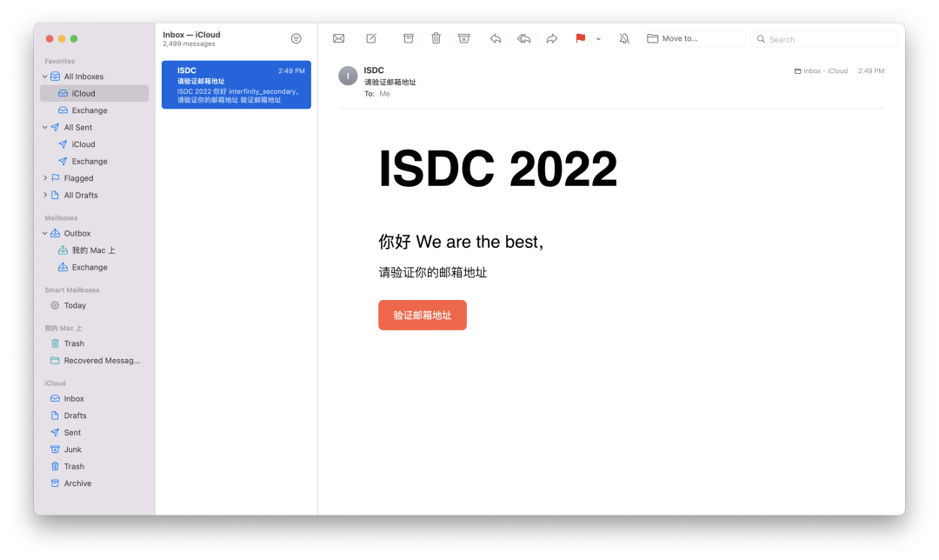Forward the selected email
The height and width of the screenshot is (560, 939).
click(551, 38)
